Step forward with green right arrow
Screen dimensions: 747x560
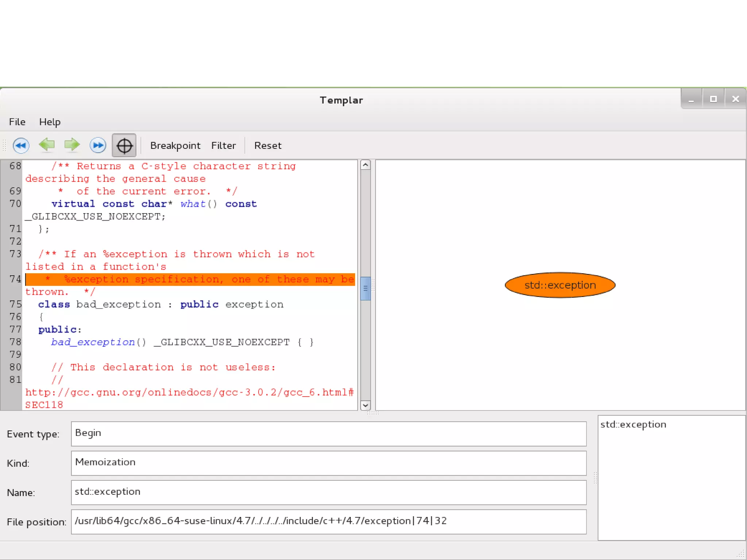(72, 145)
